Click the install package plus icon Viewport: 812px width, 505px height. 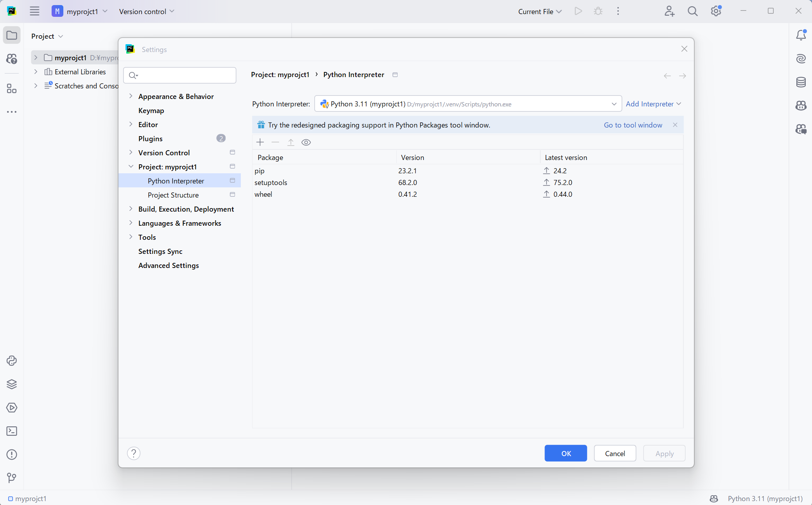[260, 142]
